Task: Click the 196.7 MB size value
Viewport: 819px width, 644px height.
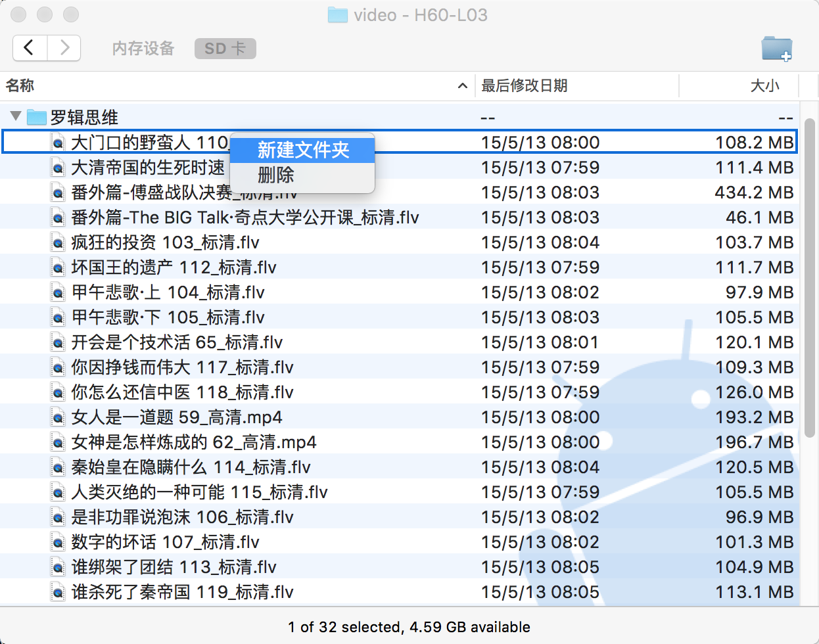Action: 755,442
